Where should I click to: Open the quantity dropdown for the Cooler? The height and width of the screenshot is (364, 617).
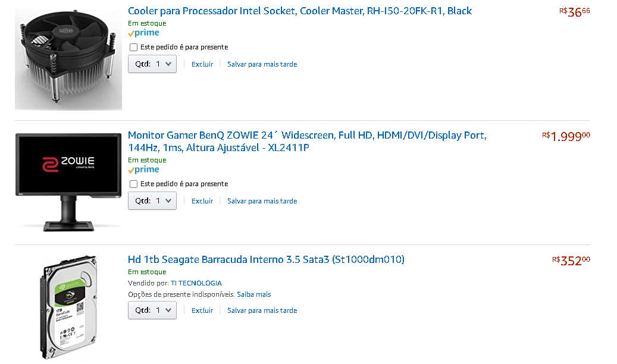(152, 64)
